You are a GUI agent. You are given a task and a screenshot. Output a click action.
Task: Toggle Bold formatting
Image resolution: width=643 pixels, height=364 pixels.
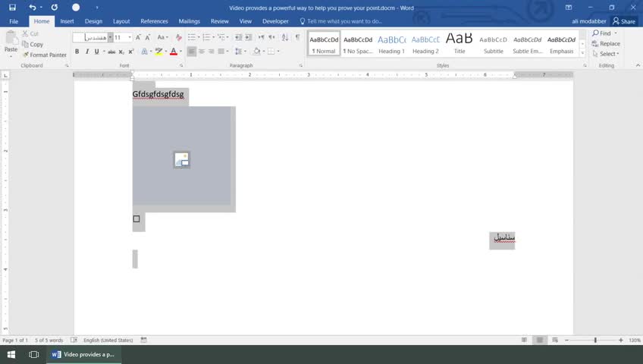77,52
